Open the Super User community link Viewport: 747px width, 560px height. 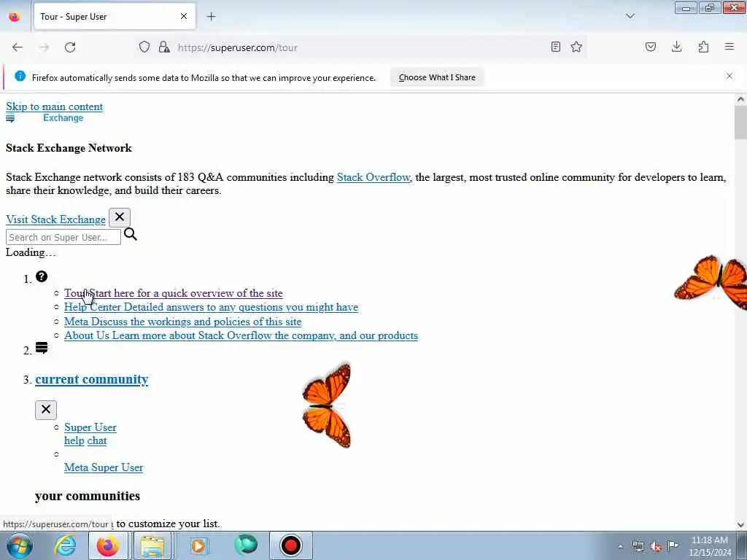click(90, 427)
